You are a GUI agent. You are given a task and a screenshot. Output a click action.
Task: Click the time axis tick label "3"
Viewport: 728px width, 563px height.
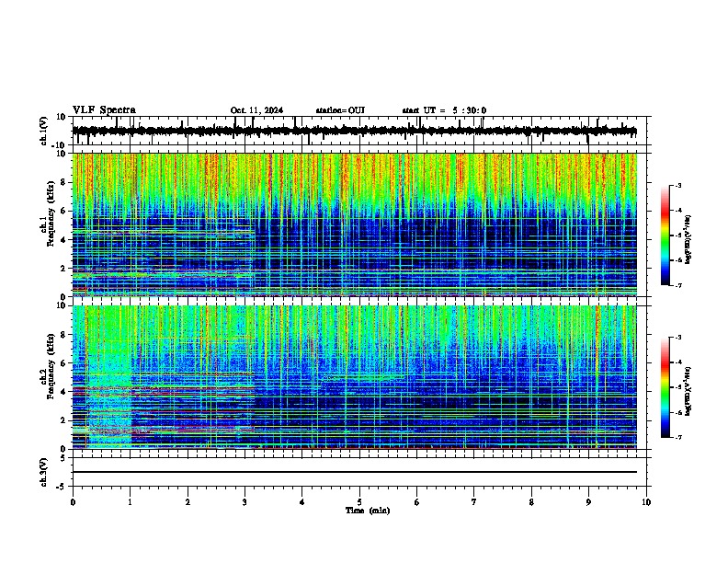click(245, 502)
